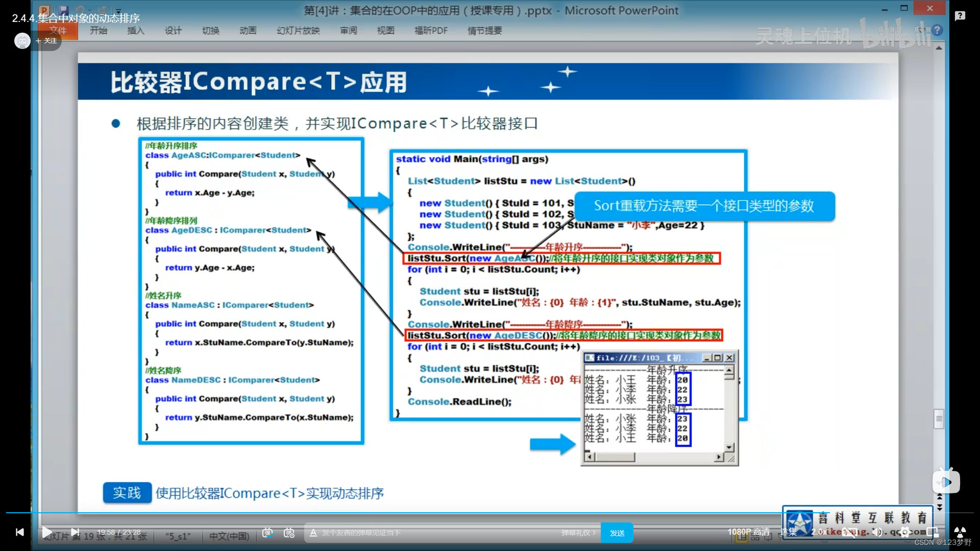Open danmaku display settings icon

[289, 533]
